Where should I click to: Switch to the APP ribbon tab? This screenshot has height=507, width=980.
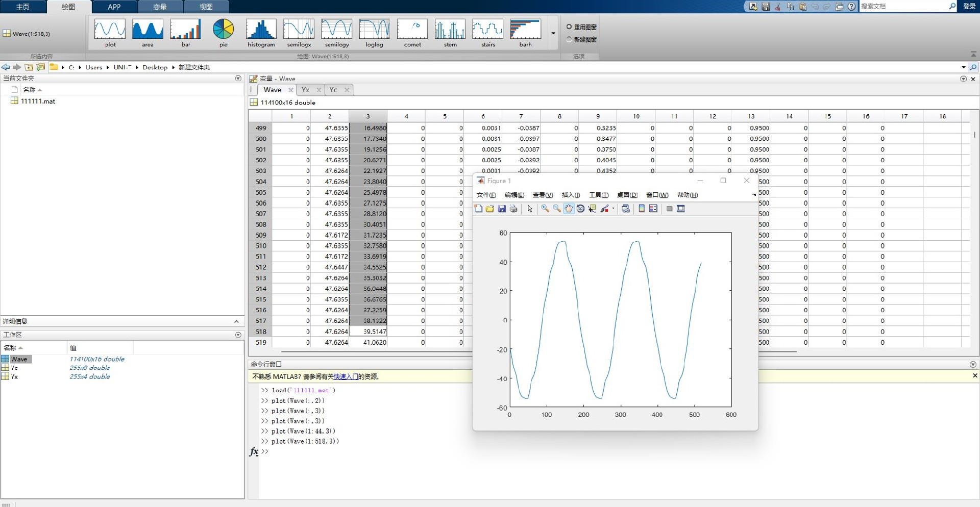[x=114, y=7]
